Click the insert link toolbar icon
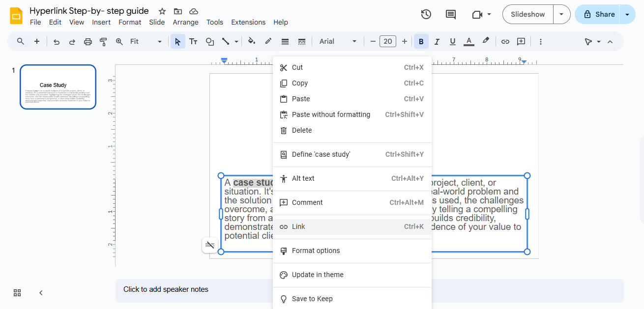Viewport: 644px width, 309px height. 505,42
